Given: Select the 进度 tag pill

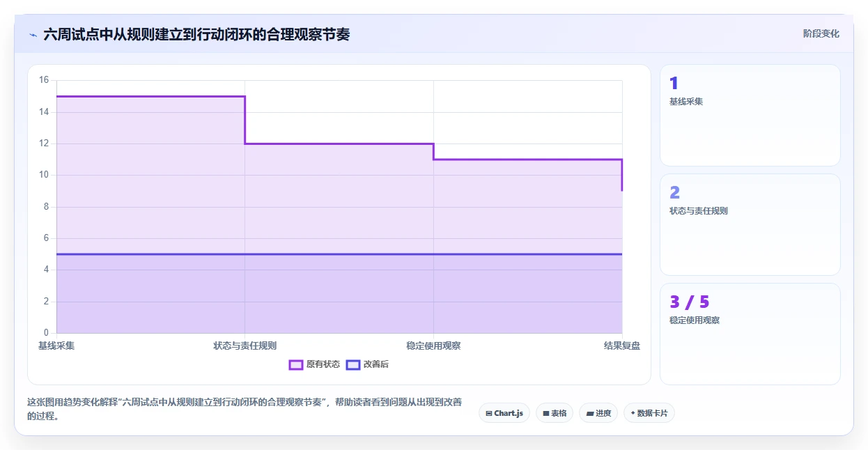Looking at the screenshot, I should click(598, 413).
